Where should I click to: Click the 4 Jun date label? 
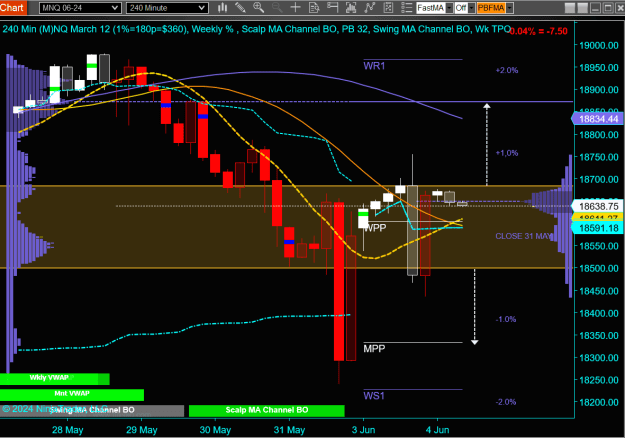click(x=437, y=430)
